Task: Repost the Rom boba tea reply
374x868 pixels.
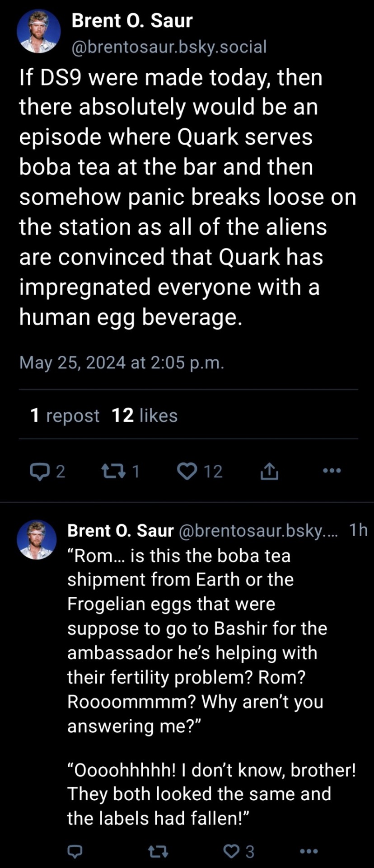Action: 159,852
